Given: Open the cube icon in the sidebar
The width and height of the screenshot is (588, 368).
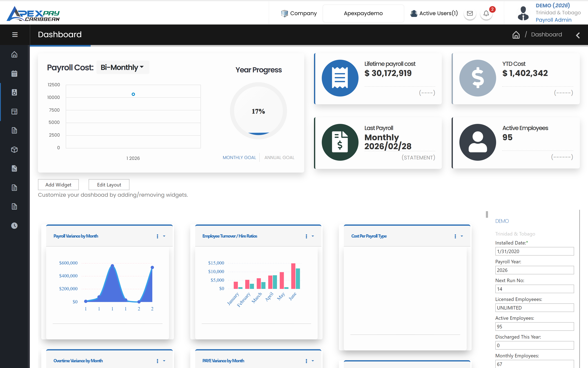Looking at the screenshot, I should pos(14,149).
